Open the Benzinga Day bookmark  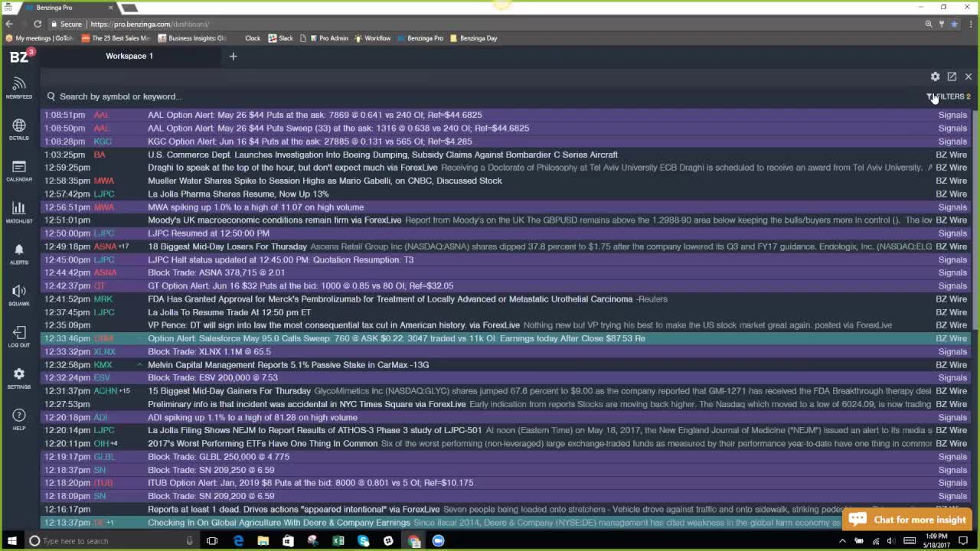(x=474, y=38)
